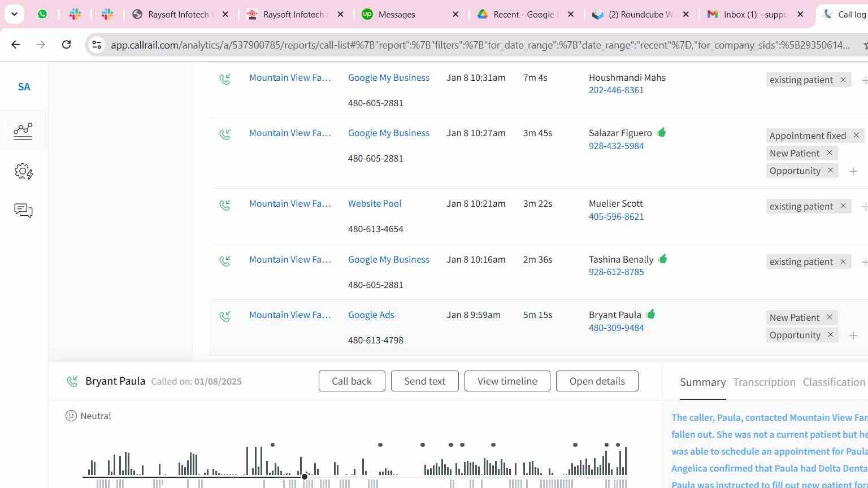Open Mountain View company link in Mueller Scott row

290,204
